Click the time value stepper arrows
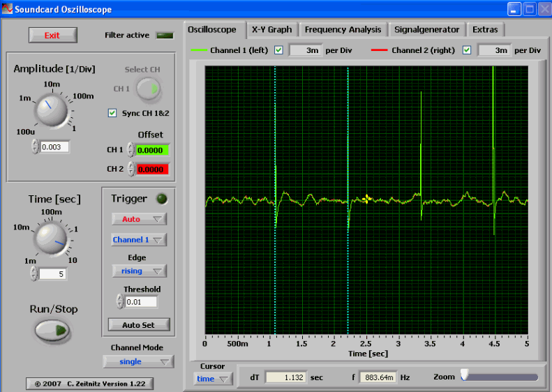Image resolution: width=552 pixels, height=392 pixels. [x=33, y=273]
